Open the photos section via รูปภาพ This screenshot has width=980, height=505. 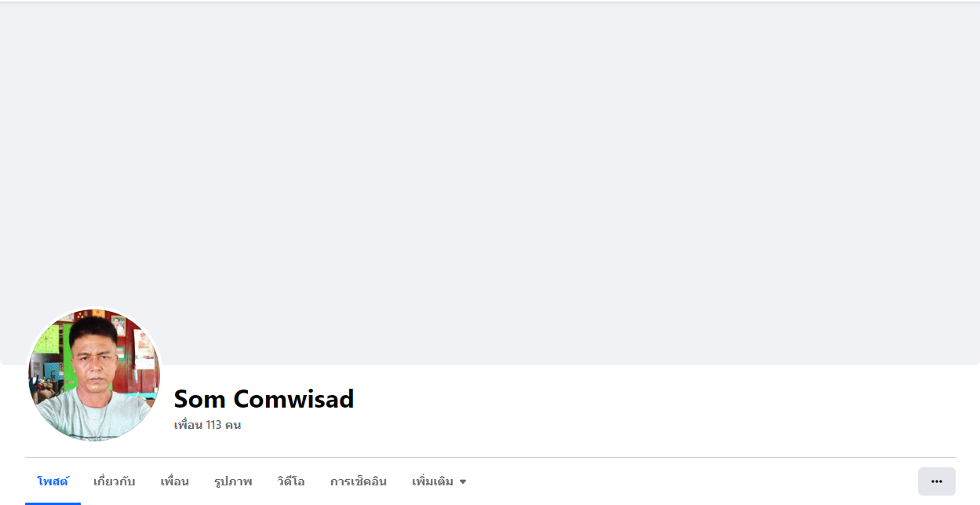233,481
